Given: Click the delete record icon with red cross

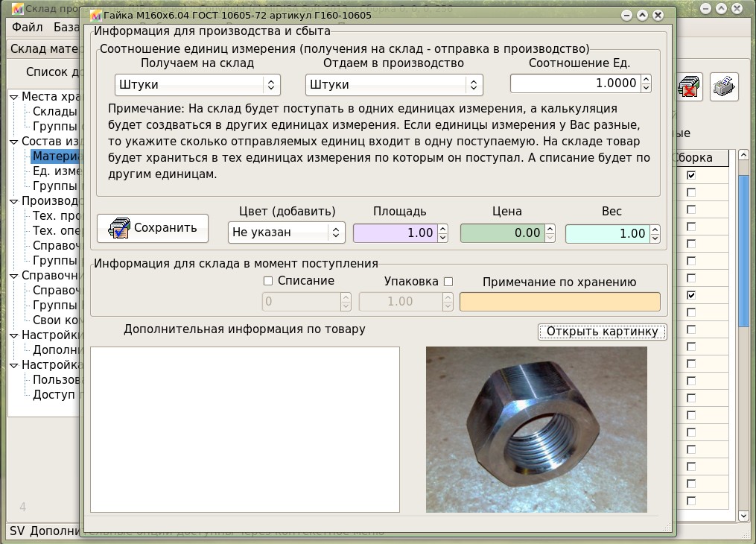Looking at the screenshot, I should pos(690,87).
